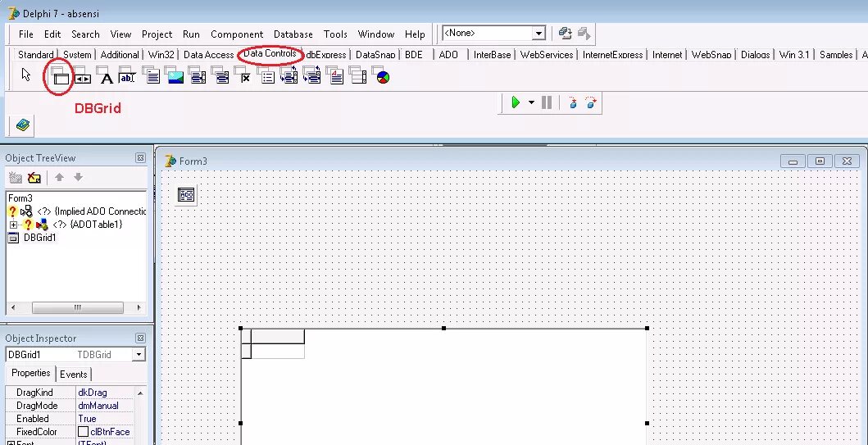Viewport: 868px width, 445px height.
Task: Open the Project menu
Action: (x=157, y=34)
